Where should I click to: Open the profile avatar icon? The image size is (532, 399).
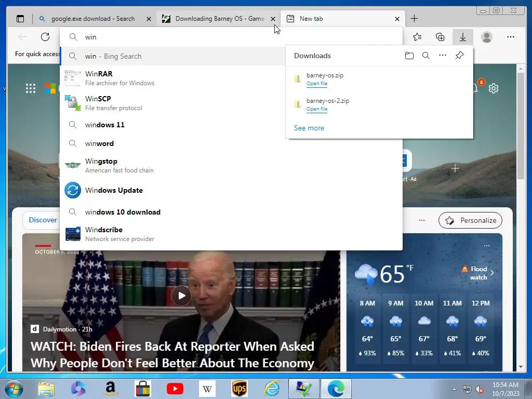(x=486, y=37)
